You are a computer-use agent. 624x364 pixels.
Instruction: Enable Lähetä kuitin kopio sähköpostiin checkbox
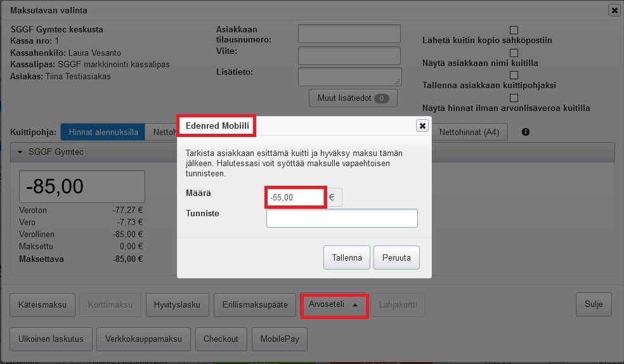pos(514,30)
